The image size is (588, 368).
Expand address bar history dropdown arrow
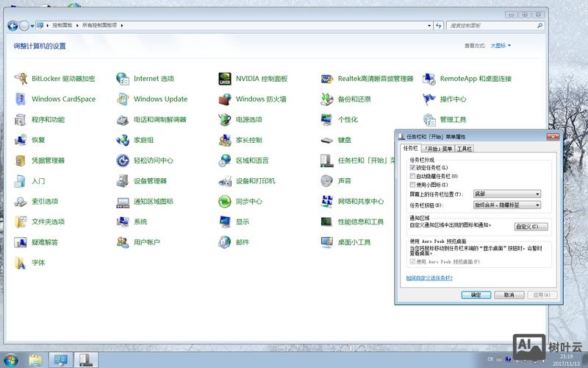click(x=429, y=26)
